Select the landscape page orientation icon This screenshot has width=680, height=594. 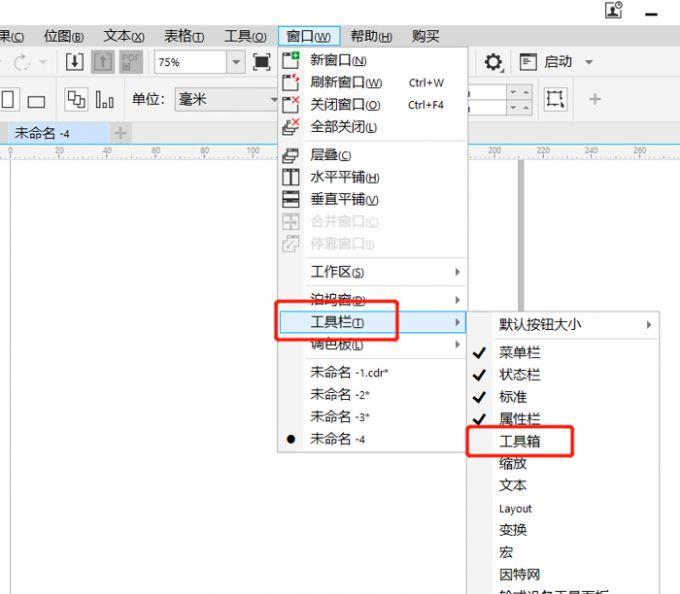(36, 102)
